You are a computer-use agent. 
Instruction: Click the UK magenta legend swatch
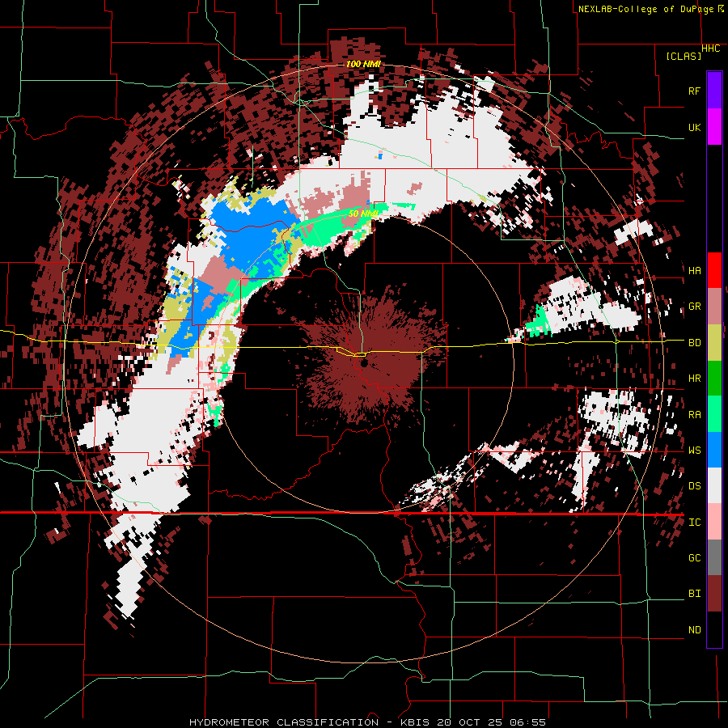click(x=714, y=127)
